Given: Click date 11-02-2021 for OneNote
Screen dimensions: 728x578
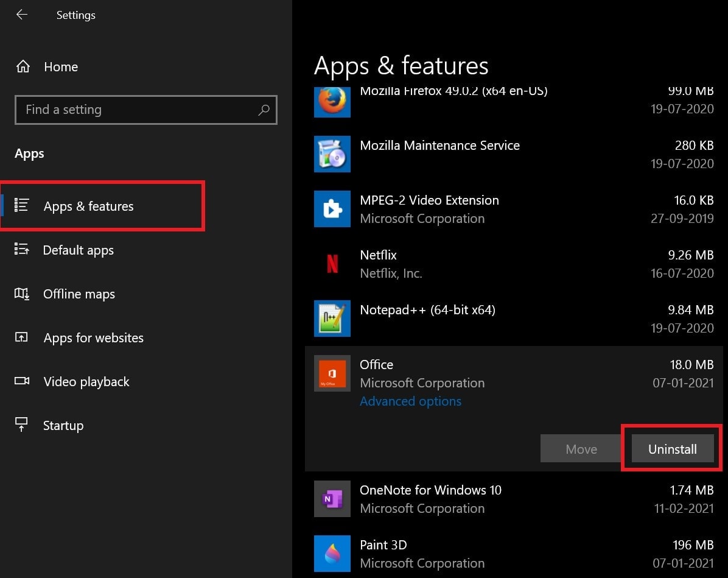Looking at the screenshot, I should tap(684, 509).
